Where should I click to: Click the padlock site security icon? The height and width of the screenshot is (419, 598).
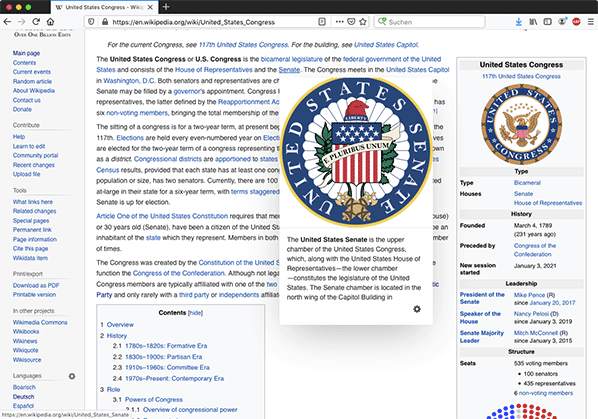[x=105, y=22]
